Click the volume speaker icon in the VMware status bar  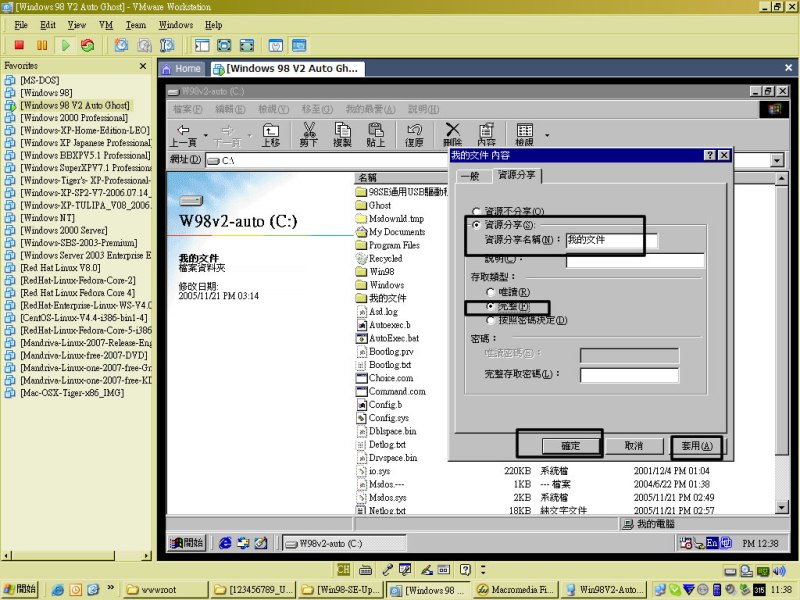coord(779,571)
